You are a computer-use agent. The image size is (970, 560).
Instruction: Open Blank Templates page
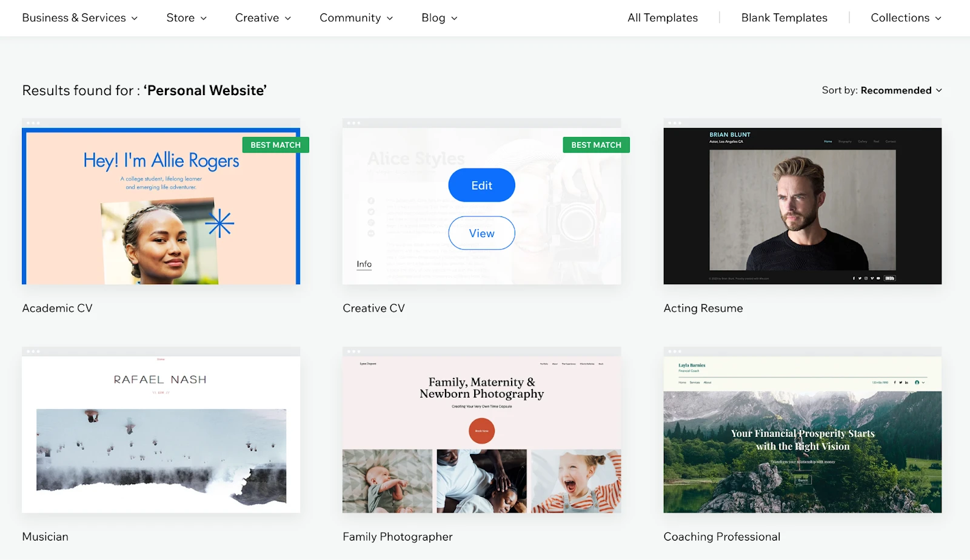[784, 18]
